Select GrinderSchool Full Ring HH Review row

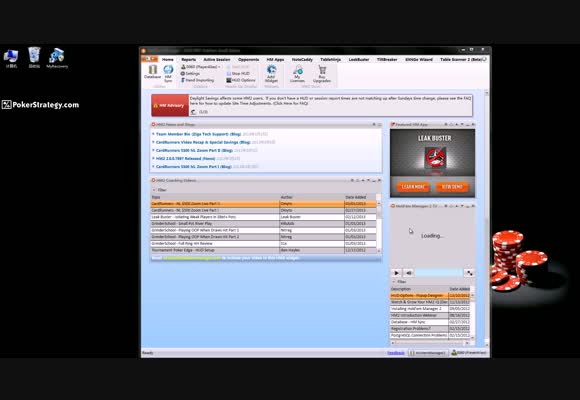point(263,243)
